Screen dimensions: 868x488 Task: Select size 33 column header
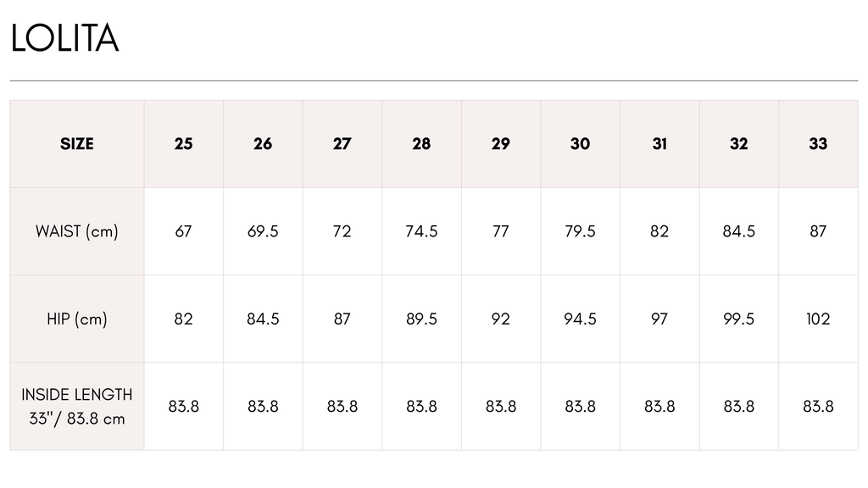coord(818,144)
